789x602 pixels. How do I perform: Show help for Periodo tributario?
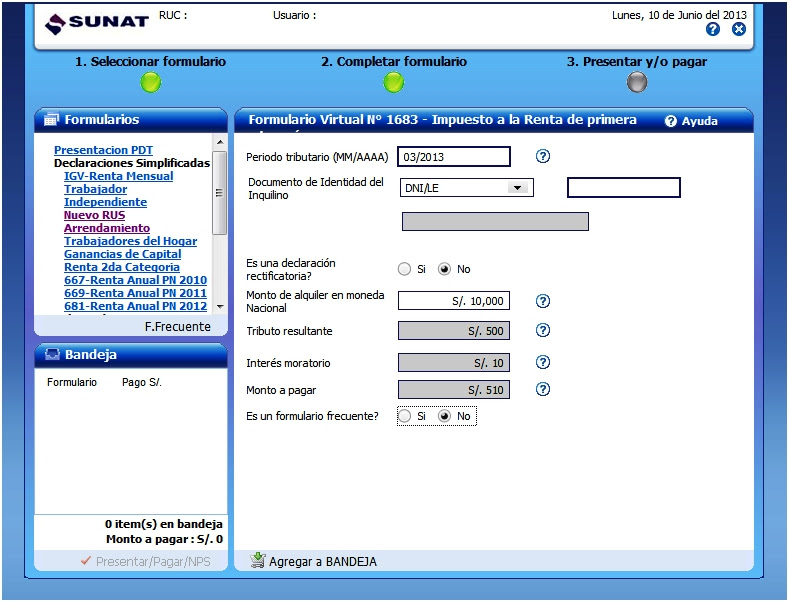pyautogui.click(x=542, y=156)
